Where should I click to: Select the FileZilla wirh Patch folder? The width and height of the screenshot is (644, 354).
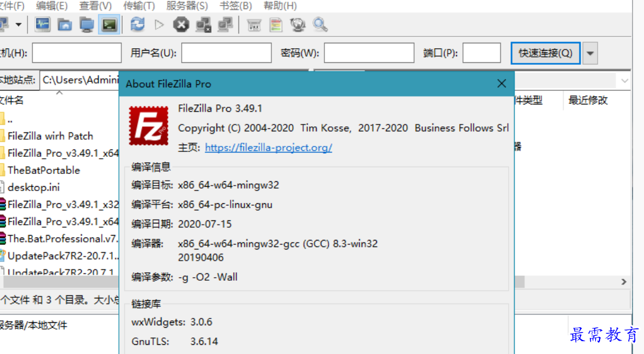[50, 136]
